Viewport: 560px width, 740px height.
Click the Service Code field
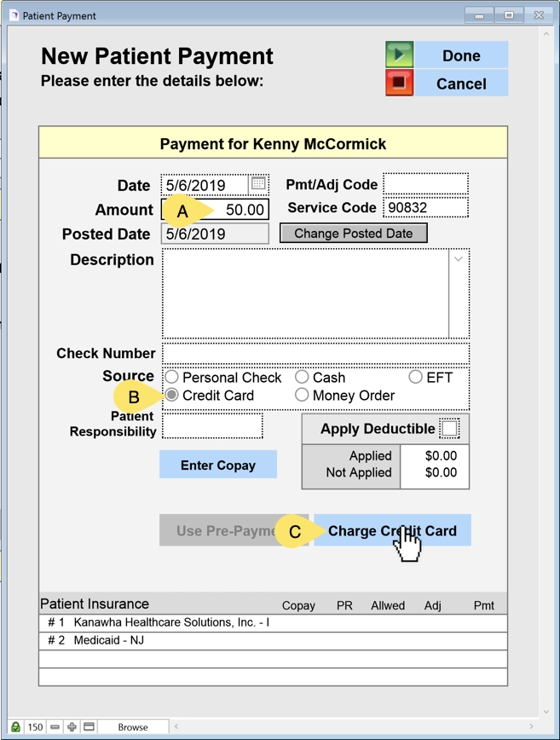425,207
